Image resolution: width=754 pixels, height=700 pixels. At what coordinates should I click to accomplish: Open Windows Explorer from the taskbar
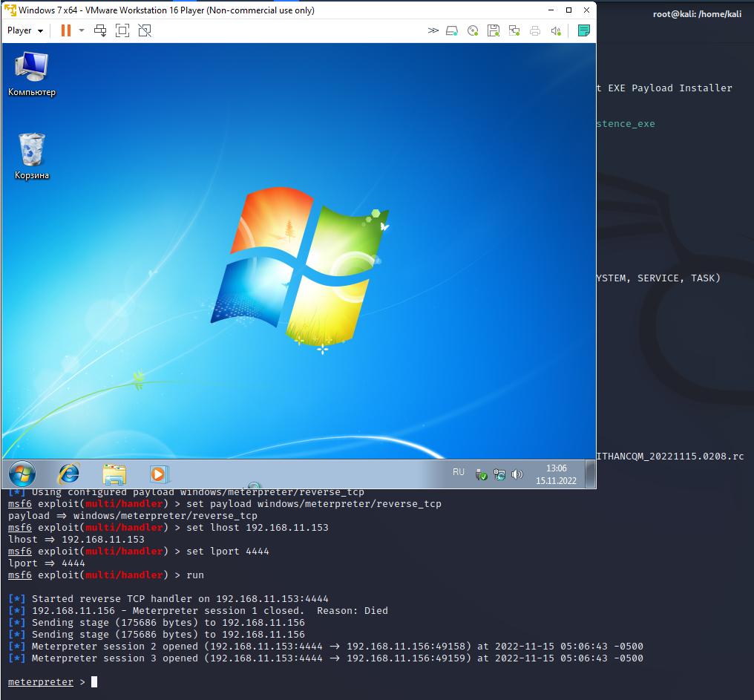point(114,474)
